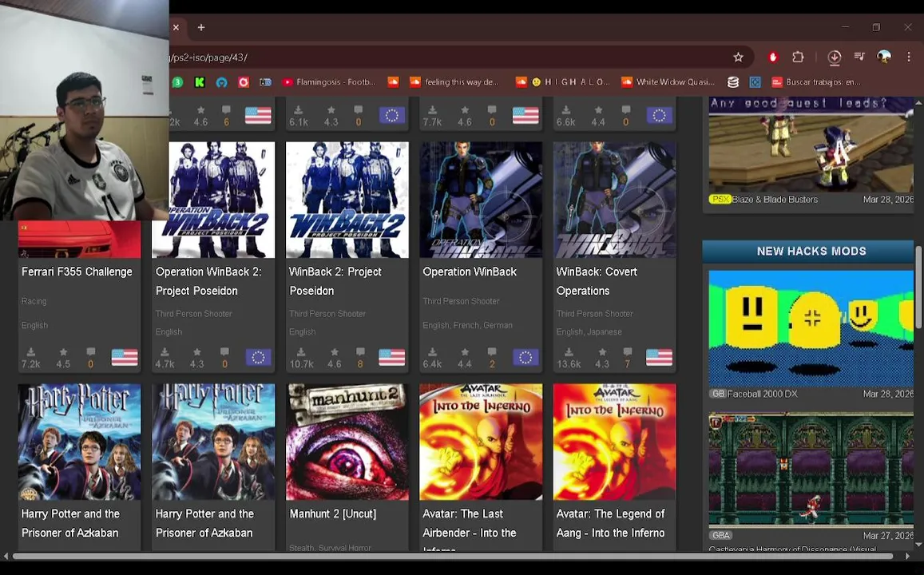Viewport: 924px width, 575px height.
Task: Open the green K bookmark icon
Action: pos(199,82)
